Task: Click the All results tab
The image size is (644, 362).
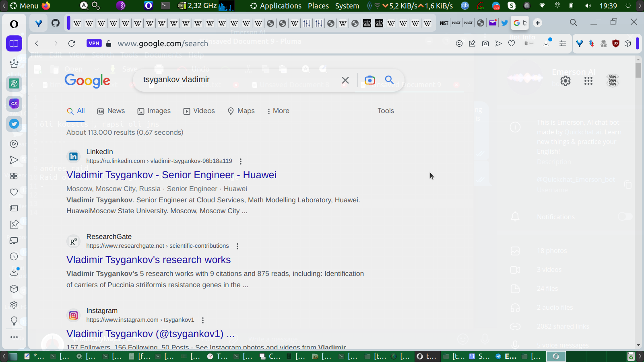Action: (76, 111)
